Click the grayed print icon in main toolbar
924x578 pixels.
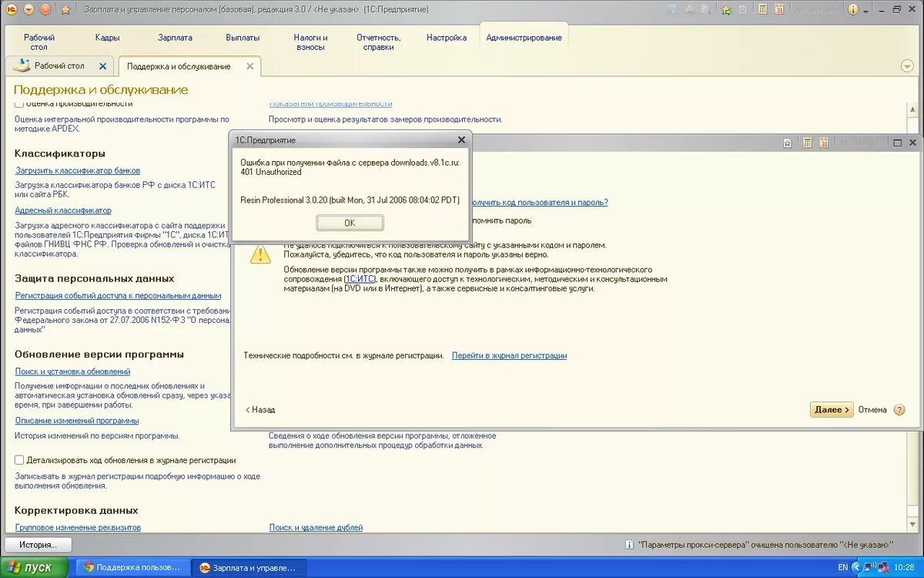690,10
